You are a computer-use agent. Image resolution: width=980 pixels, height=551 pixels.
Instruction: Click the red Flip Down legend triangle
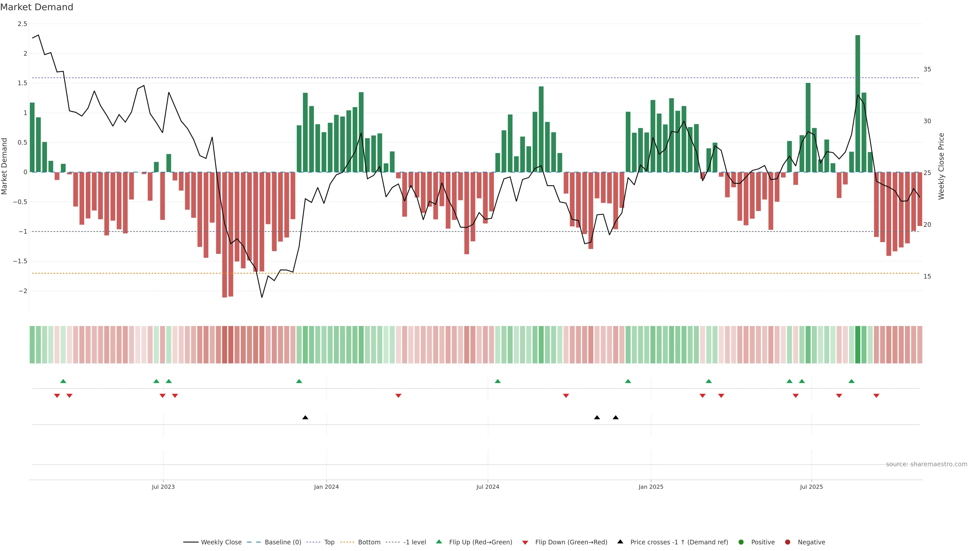tap(525, 543)
